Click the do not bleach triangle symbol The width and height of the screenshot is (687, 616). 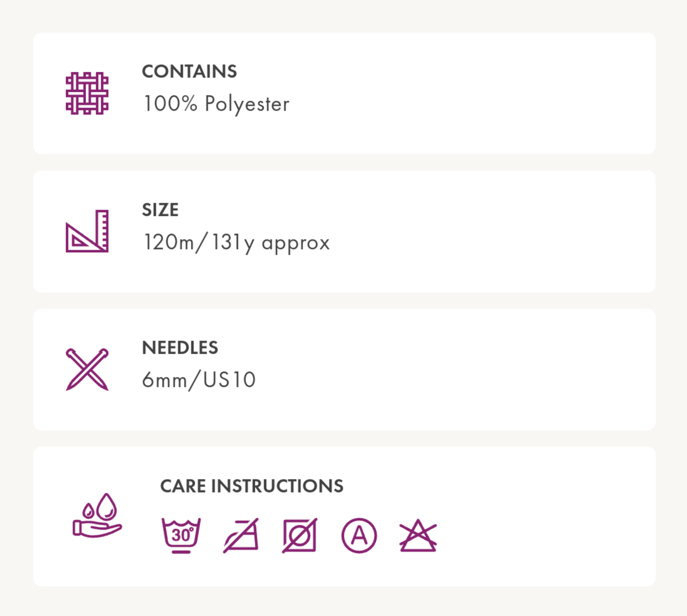418,536
